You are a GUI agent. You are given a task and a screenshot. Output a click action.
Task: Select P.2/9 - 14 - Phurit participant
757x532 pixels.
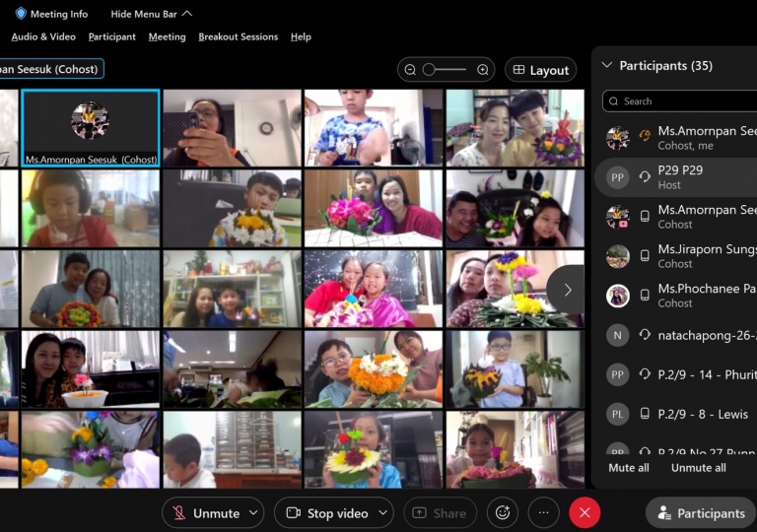point(676,374)
